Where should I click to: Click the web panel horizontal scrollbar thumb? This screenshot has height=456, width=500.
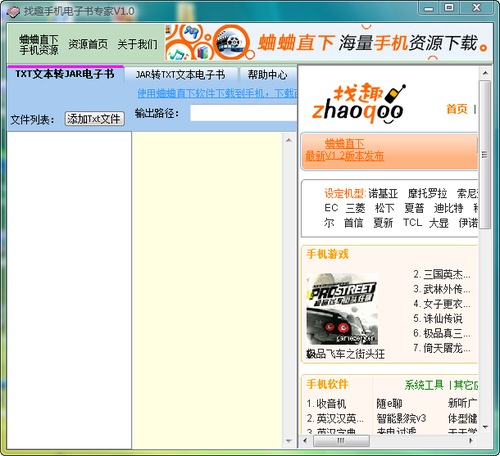(x=341, y=440)
